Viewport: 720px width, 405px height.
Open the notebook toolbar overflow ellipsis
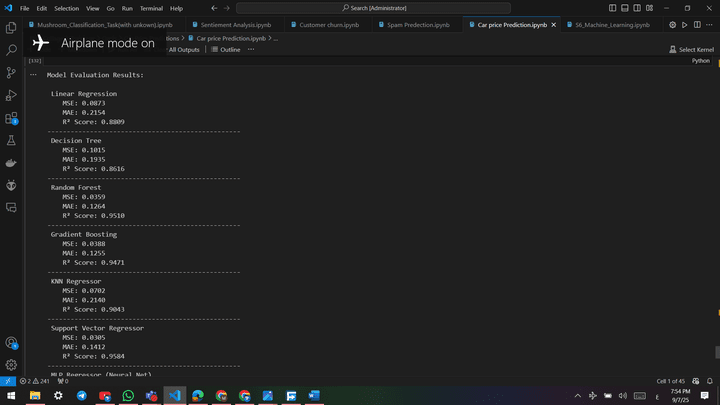[251, 50]
